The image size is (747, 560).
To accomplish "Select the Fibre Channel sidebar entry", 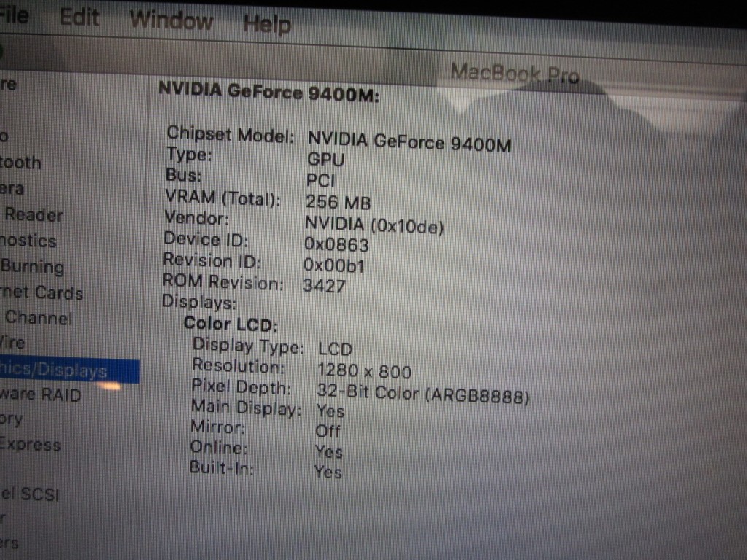I will [38, 318].
